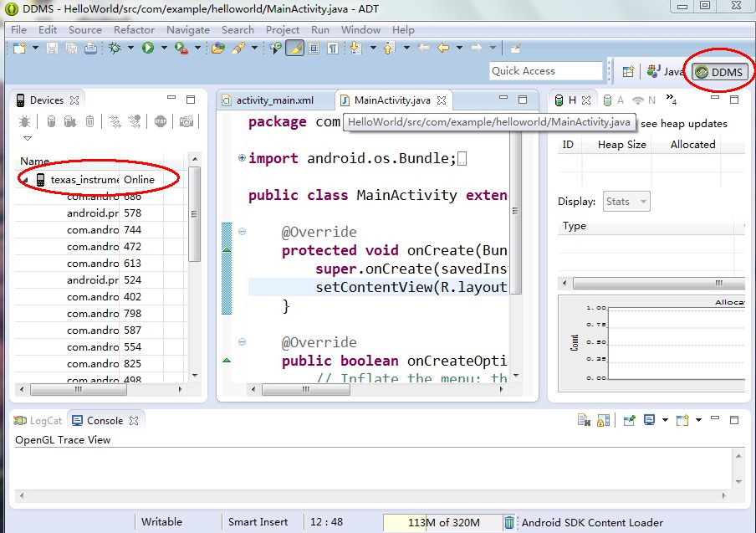Select the com.andro 744 process row
The width and height of the screenshot is (756, 533).
coord(100,230)
